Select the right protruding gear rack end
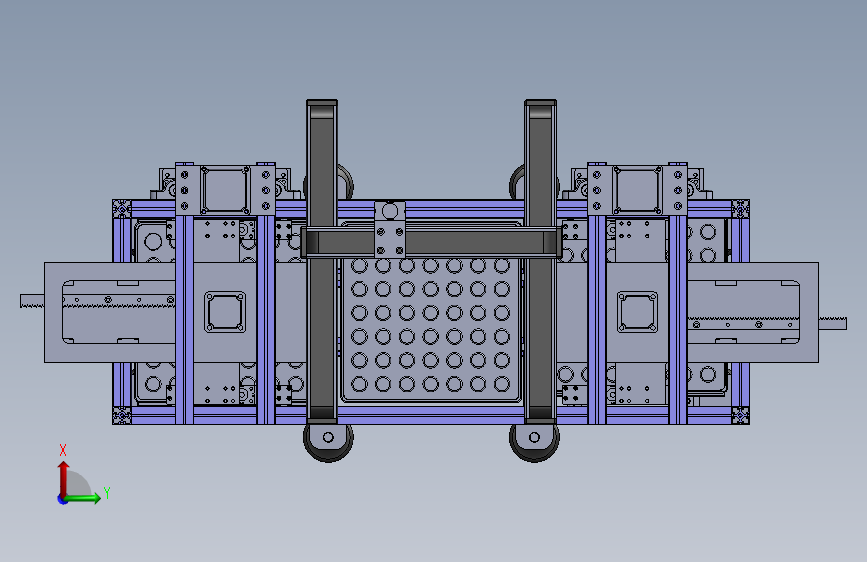Viewport: 867px width, 562px height. point(832,323)
